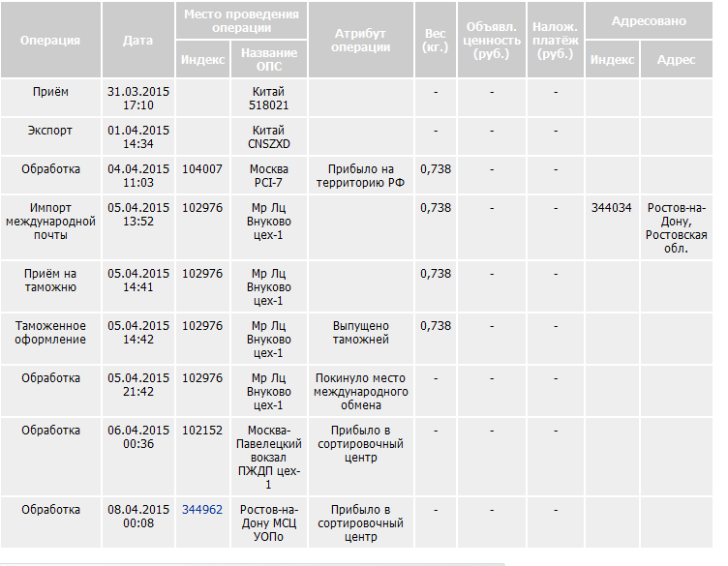Viewport: 728px width, 566px height.
Task: Select the Москва-Павелецкий вокзал ПЖДП cell
Action: [x=270, y=450]
